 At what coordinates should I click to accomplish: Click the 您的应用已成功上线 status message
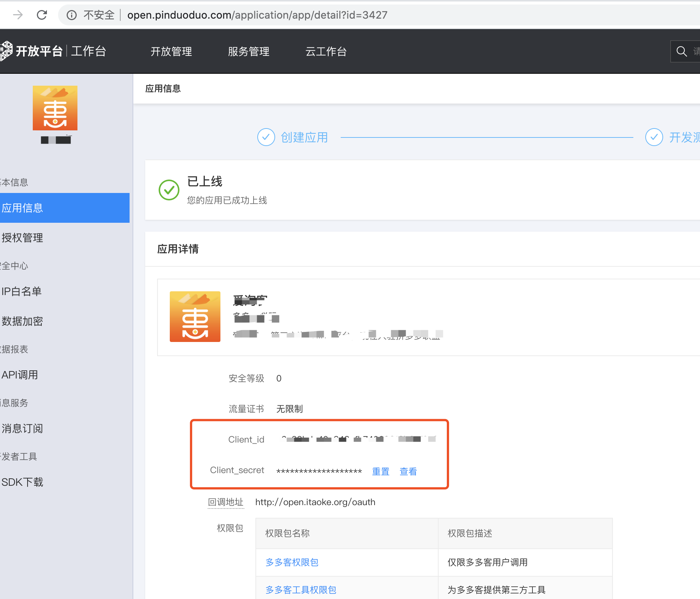pyautogui.click(x=227, y=200)
